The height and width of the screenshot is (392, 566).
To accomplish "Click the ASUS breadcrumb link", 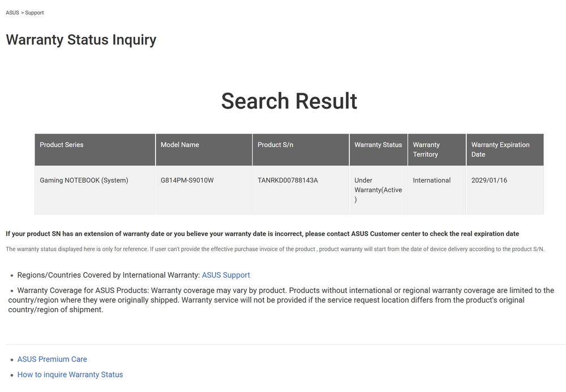I will point(12,12).
